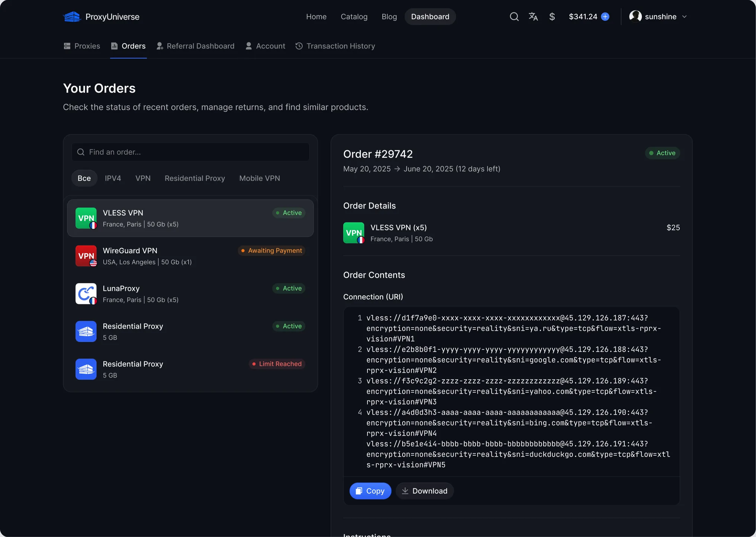Viewport: 756px width, 537px height.
Task: Click the $25 order price
Action: [673, 228]
